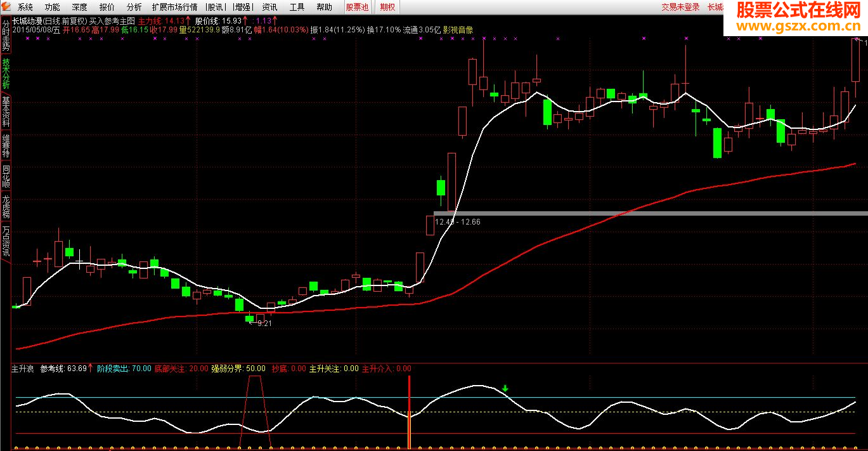
Task: Open the 深度 menu
Action: pos(80,8)
